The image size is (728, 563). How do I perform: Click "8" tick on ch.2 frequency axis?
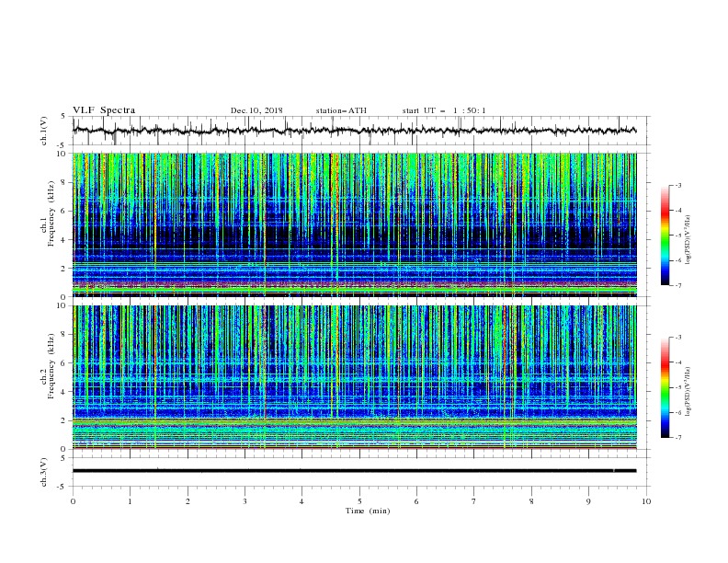pyautogui.click(x=64, y=335)
